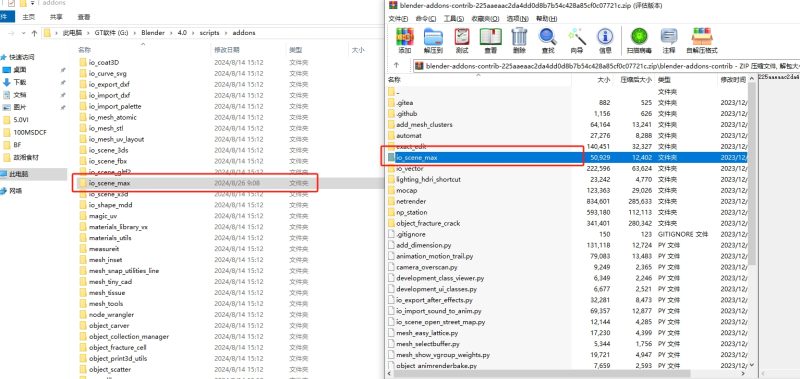Open 文档 (Documents) in quick access sidebar

coord(19,95)
